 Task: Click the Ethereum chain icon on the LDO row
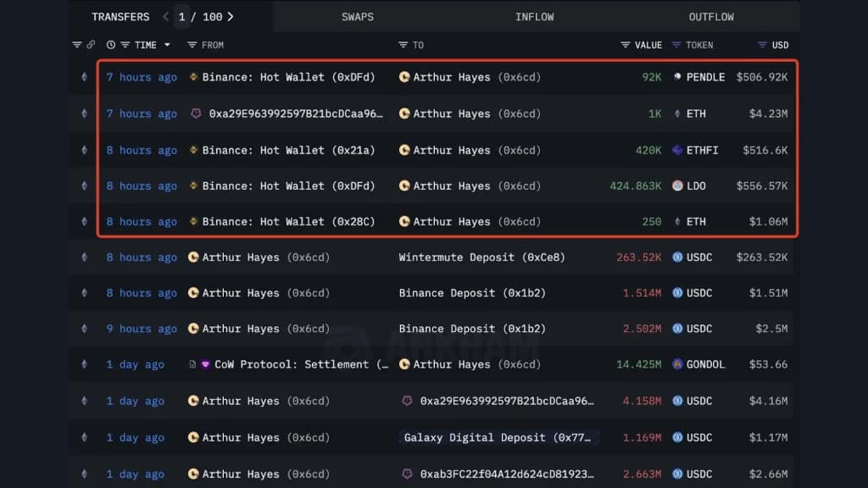click(84, 186)
